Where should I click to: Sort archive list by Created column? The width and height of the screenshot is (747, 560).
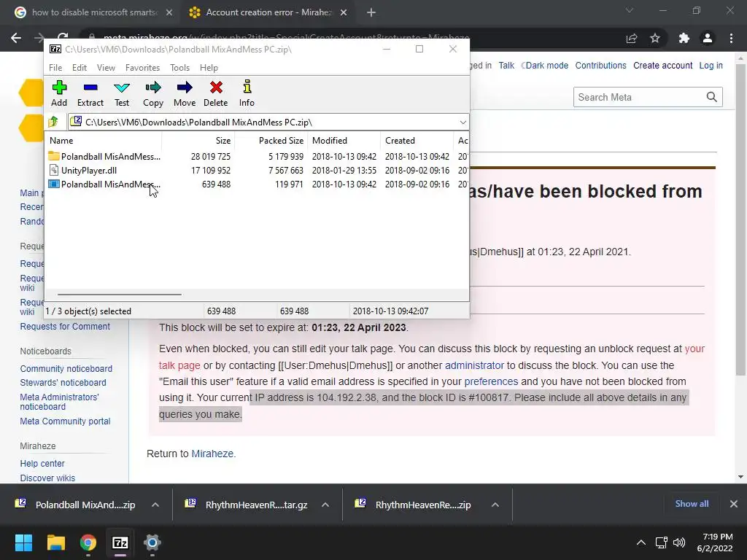click(x=417, y=141)
